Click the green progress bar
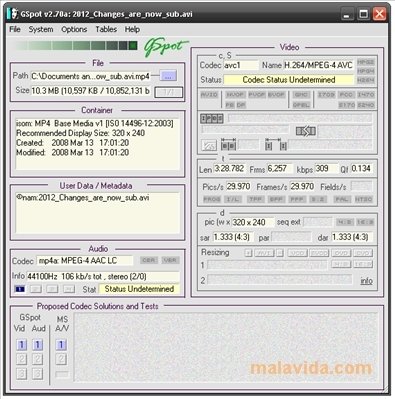The image size is (395, 399). (76, 45)
